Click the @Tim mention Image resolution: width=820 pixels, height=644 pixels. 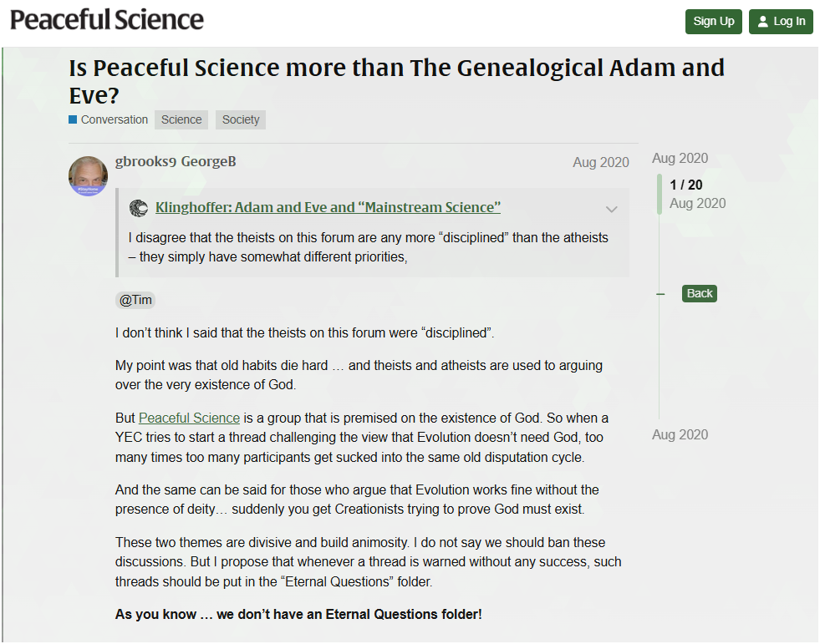pos(135,300)
